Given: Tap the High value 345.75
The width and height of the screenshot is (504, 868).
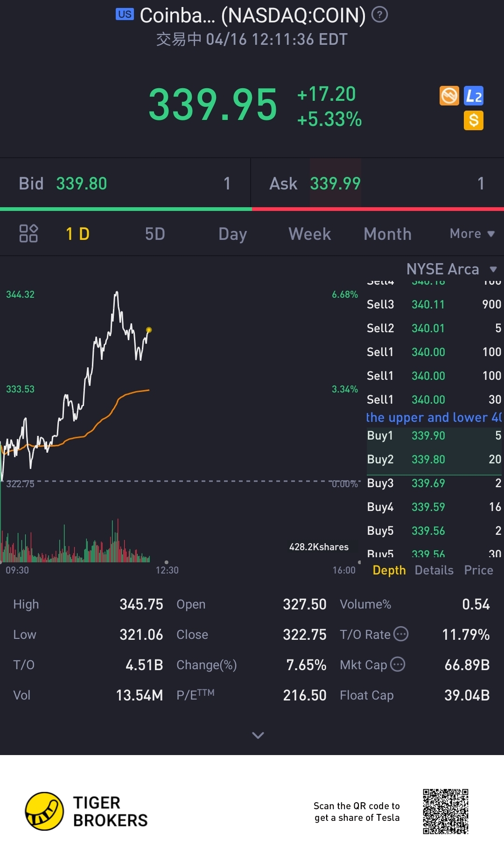Looking at the screenshot, I should [141, 604].
